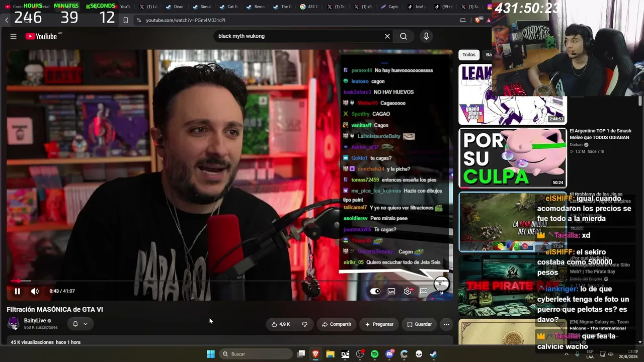
Task: Show hidden system tray icons
Action: pyautogui.click(x=566, y=354)
